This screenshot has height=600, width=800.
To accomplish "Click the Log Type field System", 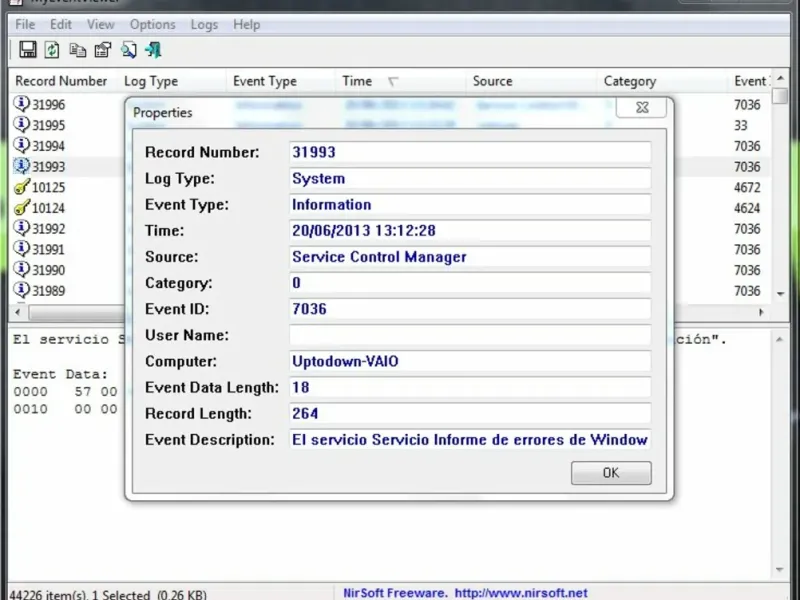I will pos(470,179).
